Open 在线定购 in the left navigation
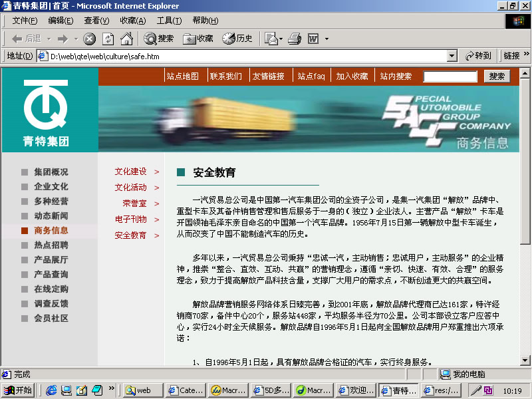The image size is (532, 399). pyautogui.click(x=51, y=289)
